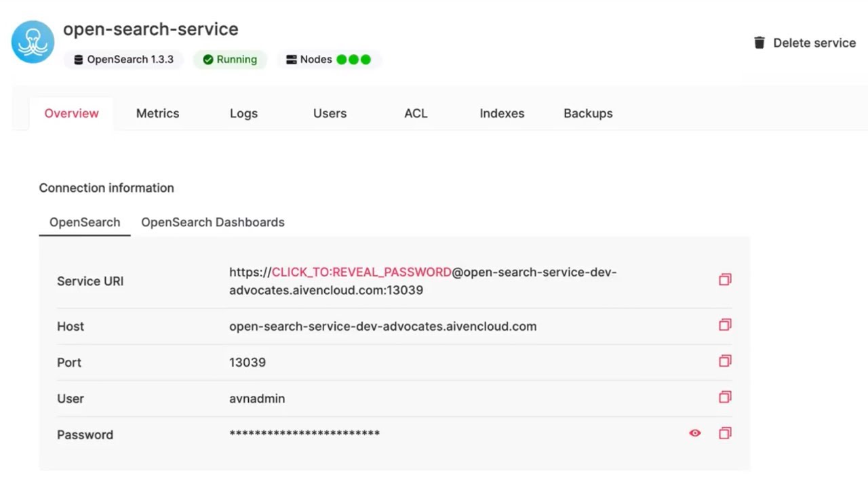Click the User label
Viewport: 868px width, 488px height.
71,399
